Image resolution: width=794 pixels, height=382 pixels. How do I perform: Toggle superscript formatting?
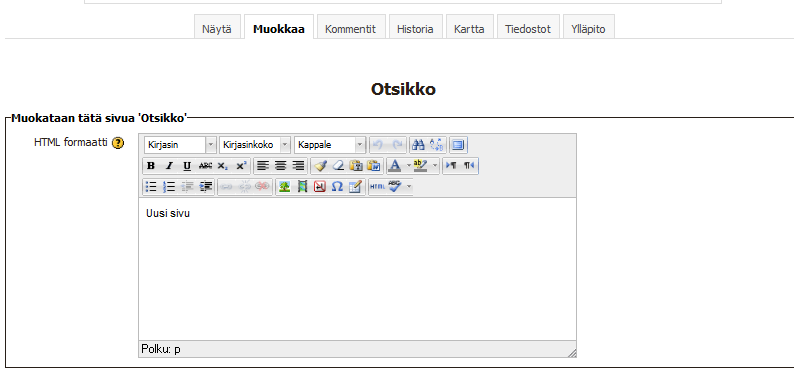(x=242, y=166)
